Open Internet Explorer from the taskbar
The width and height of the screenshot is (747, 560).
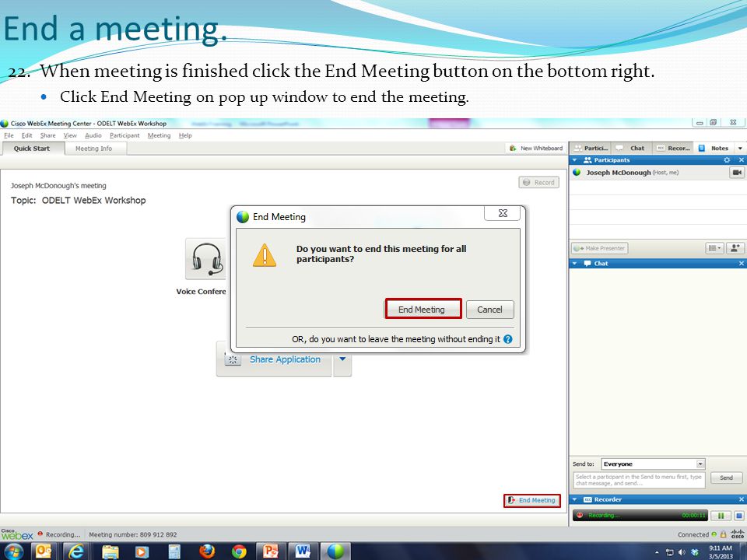[x=76, y=551]
